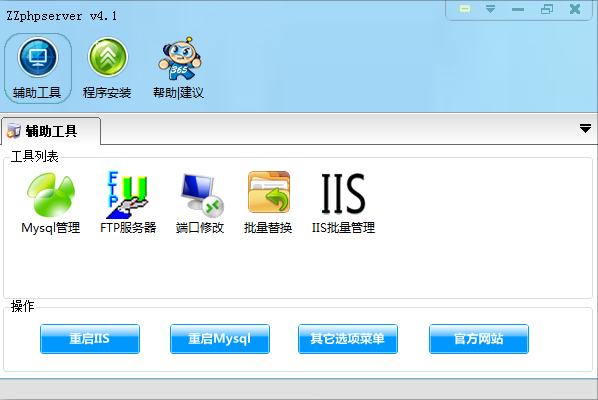Expand the tab list dropdown arrow
The height and width of the screenshot is (400, 598).
coord(585,129)
